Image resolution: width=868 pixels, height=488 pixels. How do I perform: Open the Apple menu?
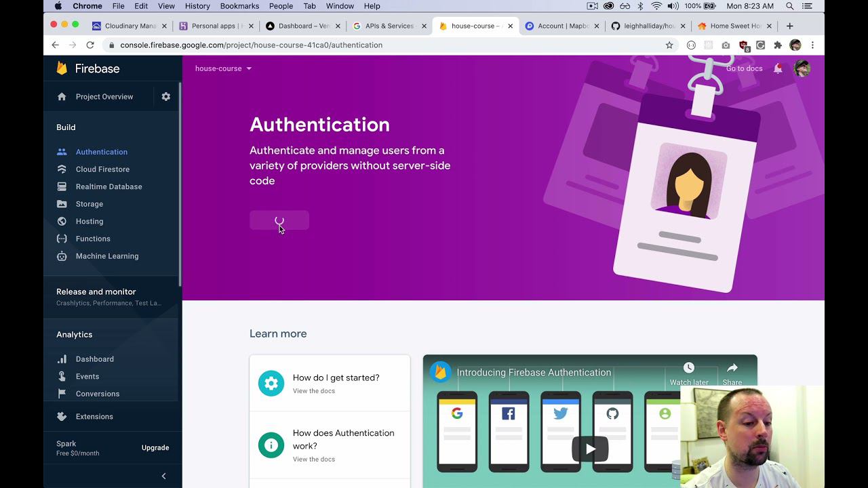tap(58, 6)
